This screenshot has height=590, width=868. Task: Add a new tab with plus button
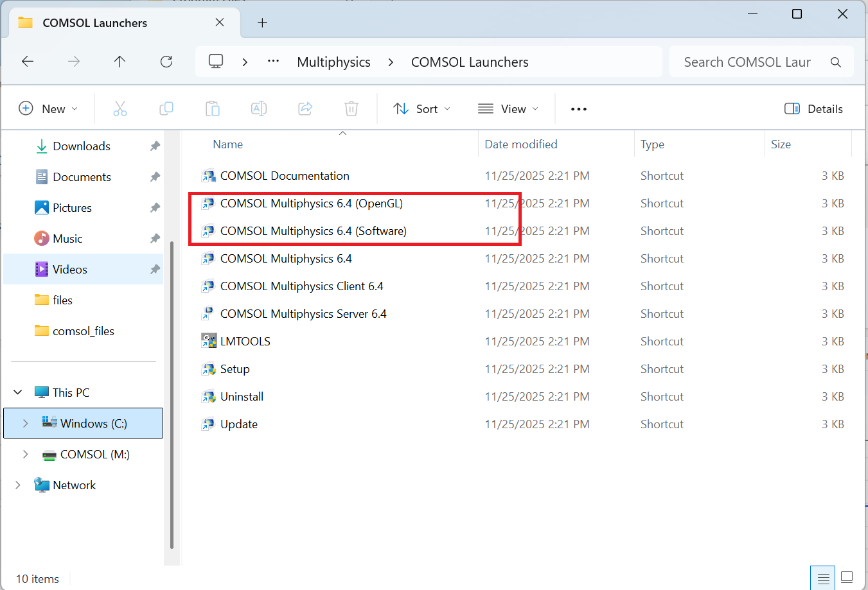click(x=262, y=23)
